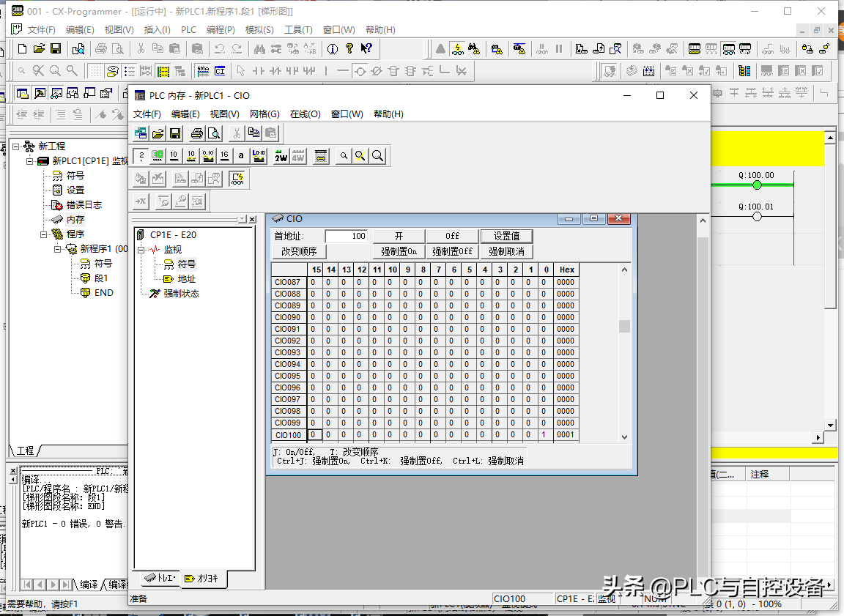844x616 pixels.
Task: Collapse 新工程 tree root
Action: click(15, 146)
